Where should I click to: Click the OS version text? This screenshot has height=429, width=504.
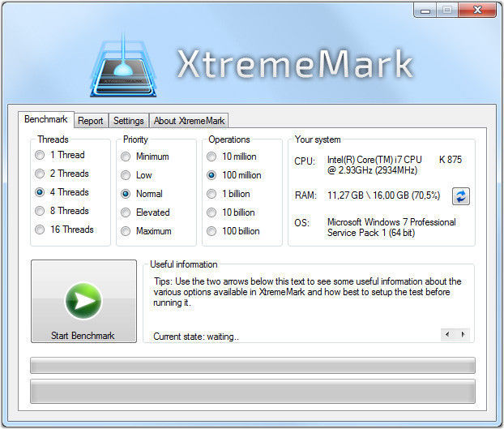coord(391,227)
